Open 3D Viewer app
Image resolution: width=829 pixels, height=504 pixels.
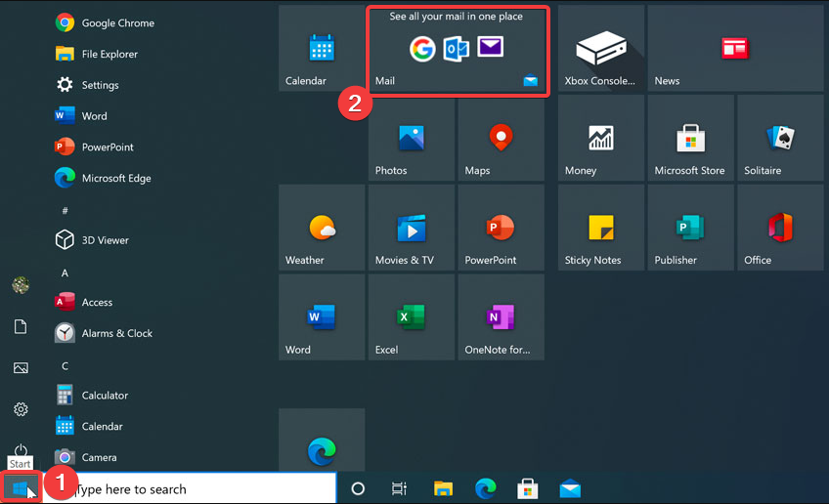[92, 240]
